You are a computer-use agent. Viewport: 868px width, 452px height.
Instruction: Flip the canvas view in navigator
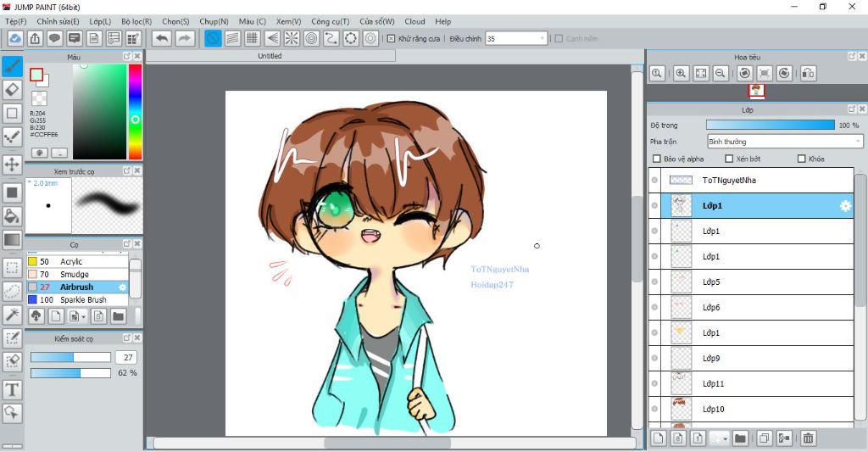point(808,73)
